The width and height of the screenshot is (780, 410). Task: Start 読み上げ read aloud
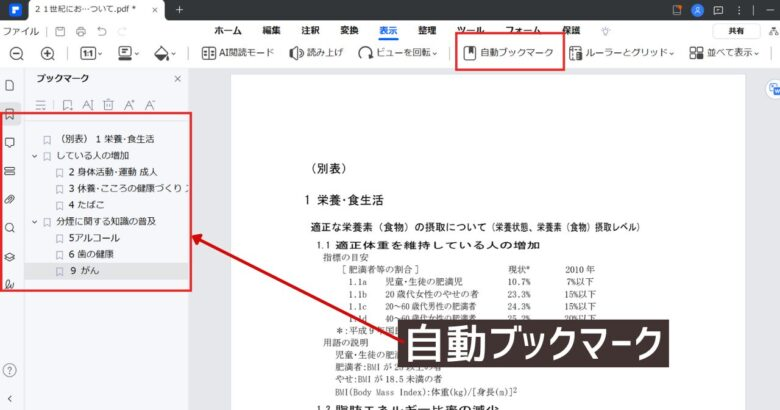pyautogui.click(x=316, y=52)
